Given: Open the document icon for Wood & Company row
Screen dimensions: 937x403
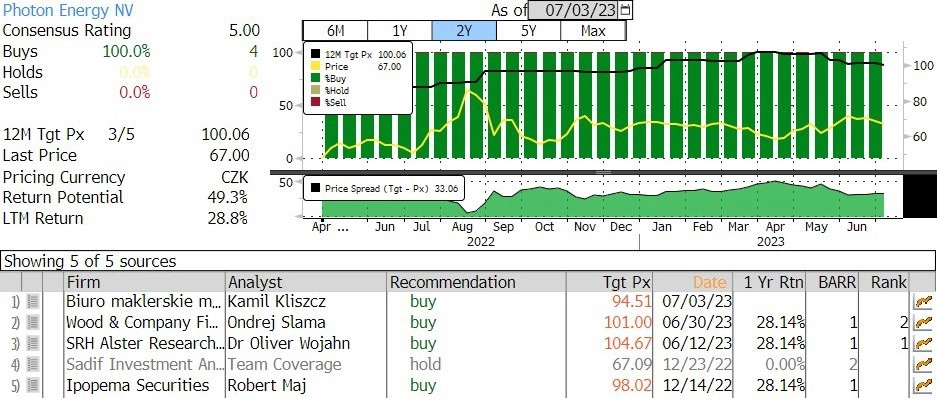Looking at the screenshot, I should coord(33,323).
